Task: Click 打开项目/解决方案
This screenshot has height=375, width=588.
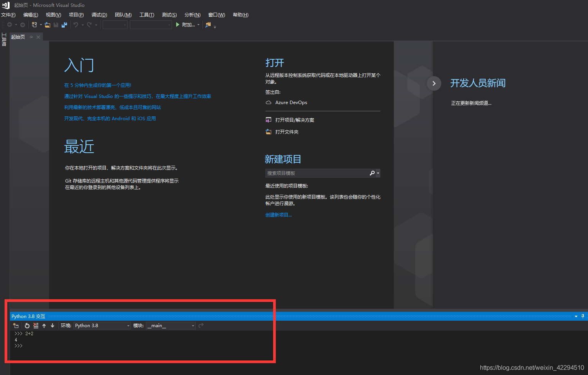Action: (295, 120)
